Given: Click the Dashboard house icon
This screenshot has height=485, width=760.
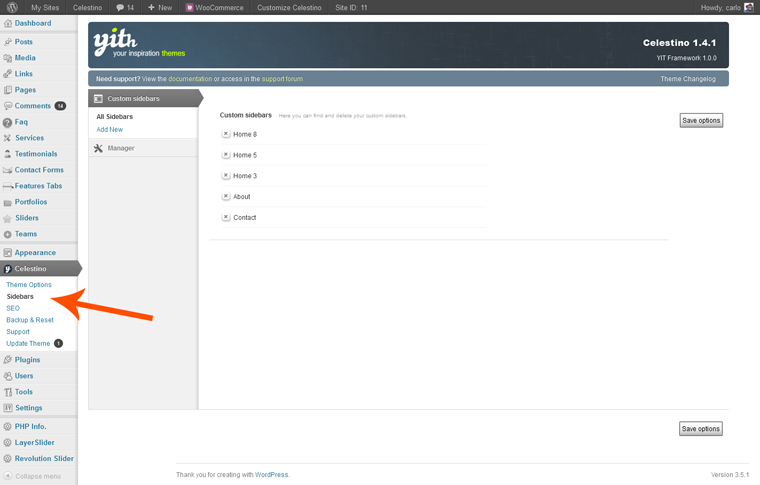Looking at the screenshot, I should 8,23.
